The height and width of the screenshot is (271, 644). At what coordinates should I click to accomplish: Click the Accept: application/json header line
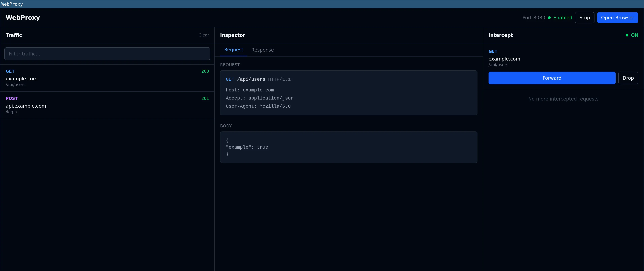click(260, 98)
